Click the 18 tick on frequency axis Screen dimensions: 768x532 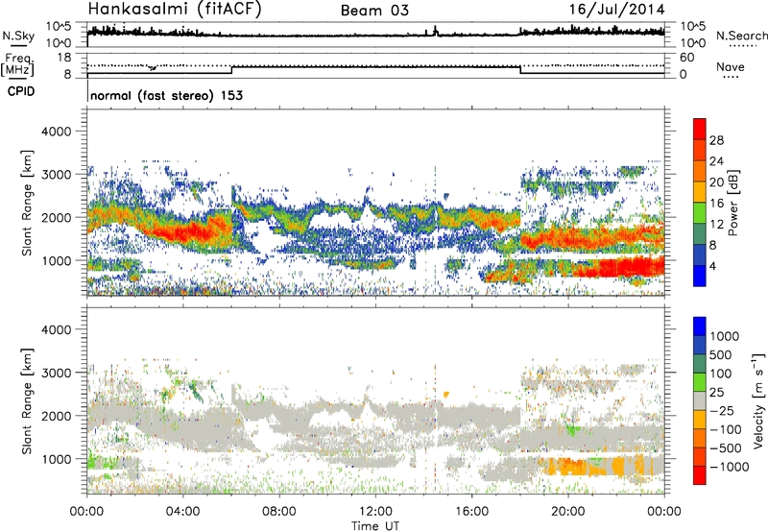tap(64, 58)
